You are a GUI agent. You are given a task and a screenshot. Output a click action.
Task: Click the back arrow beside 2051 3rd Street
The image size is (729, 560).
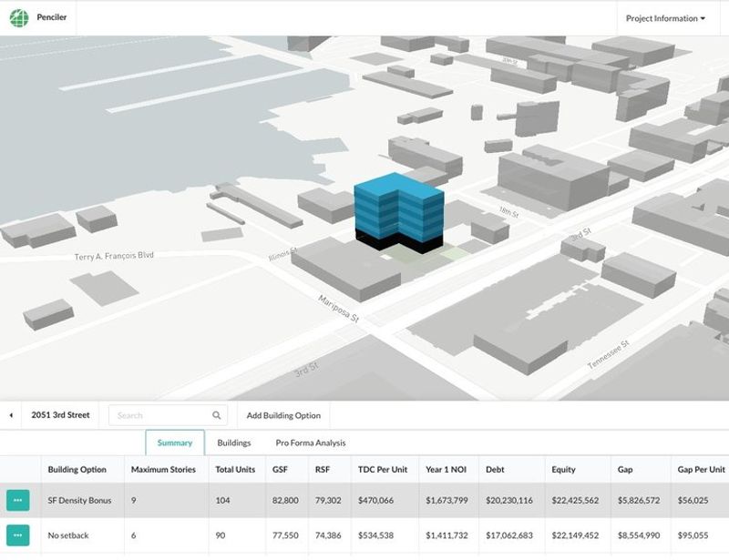(11, 415)
